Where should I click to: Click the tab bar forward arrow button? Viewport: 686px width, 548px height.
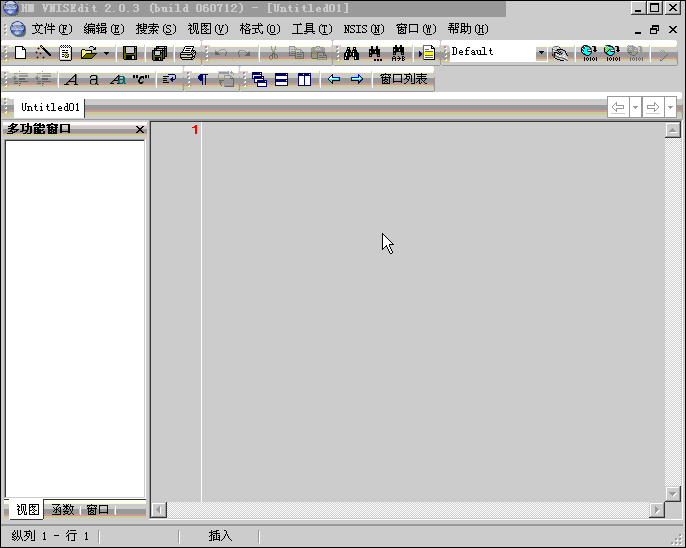[653, 107]
